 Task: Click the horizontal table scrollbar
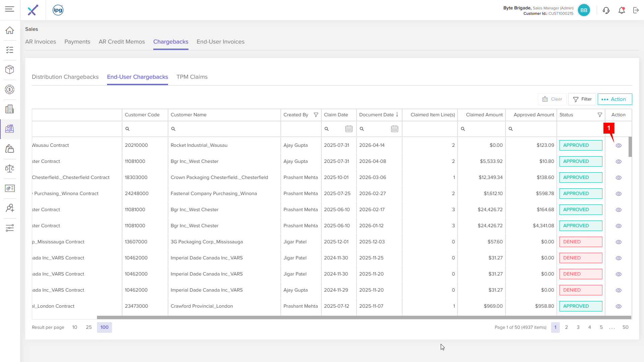point(364,317)
